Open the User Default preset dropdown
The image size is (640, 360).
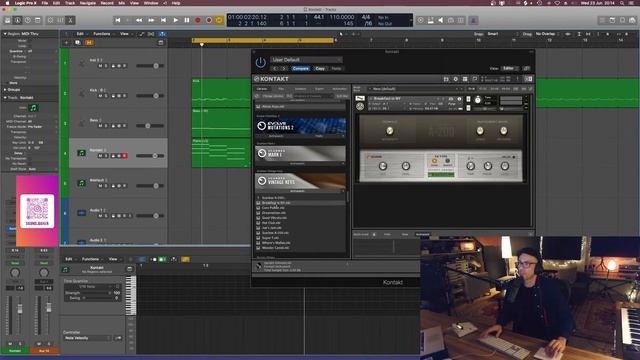point(306,60)
